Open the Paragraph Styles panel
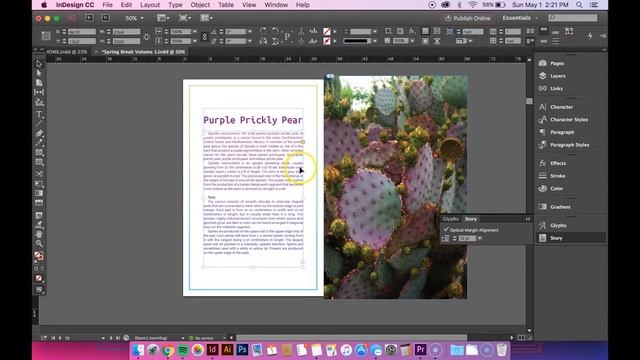The image size is (640, 360). [569, 145]
